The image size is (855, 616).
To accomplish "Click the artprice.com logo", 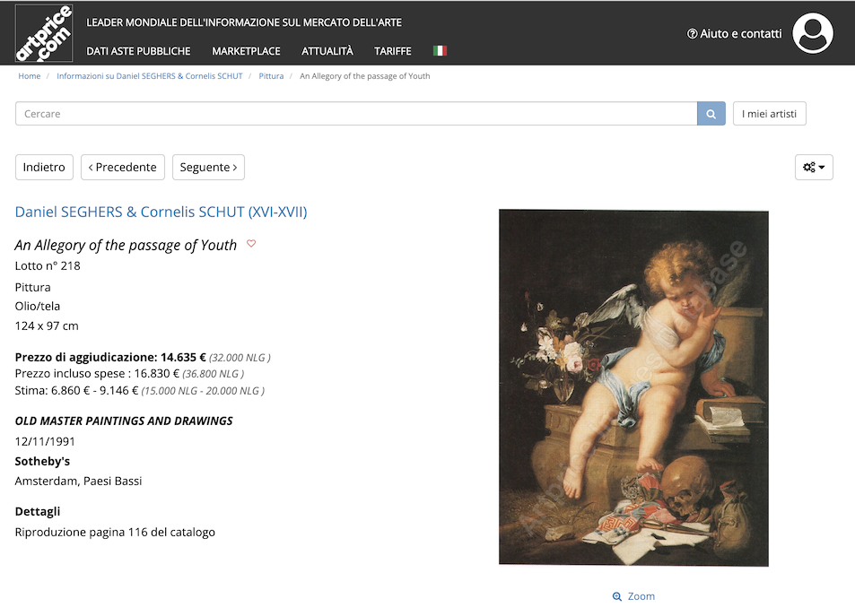I will pos(44,33).
